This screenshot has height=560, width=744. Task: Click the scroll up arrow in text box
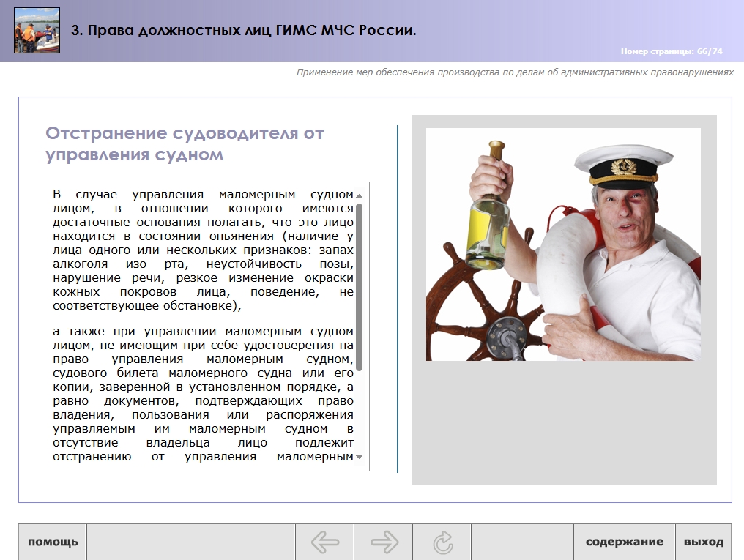coord(359,195)
